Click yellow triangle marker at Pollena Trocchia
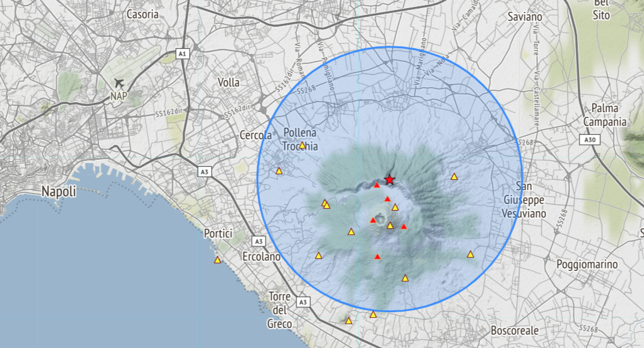Image resolution: width=644 pixels, height=348 pixels. click(302, 145)
